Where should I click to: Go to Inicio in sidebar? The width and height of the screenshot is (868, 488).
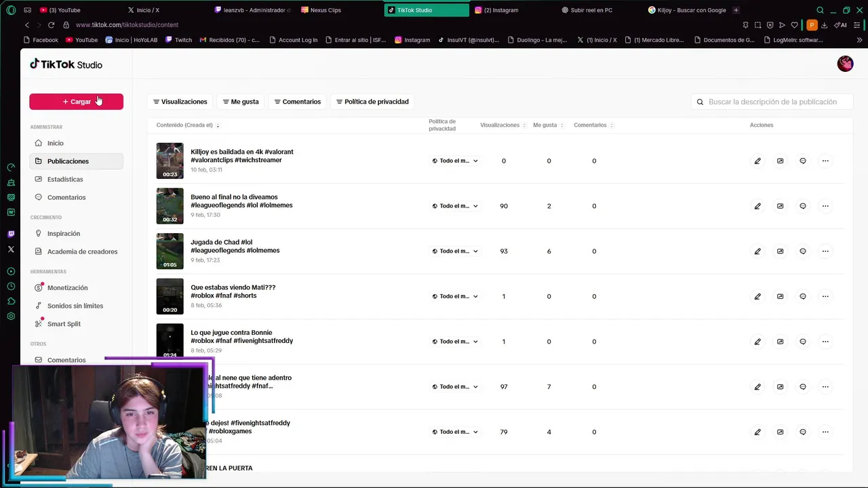click(x=76, y=143)
